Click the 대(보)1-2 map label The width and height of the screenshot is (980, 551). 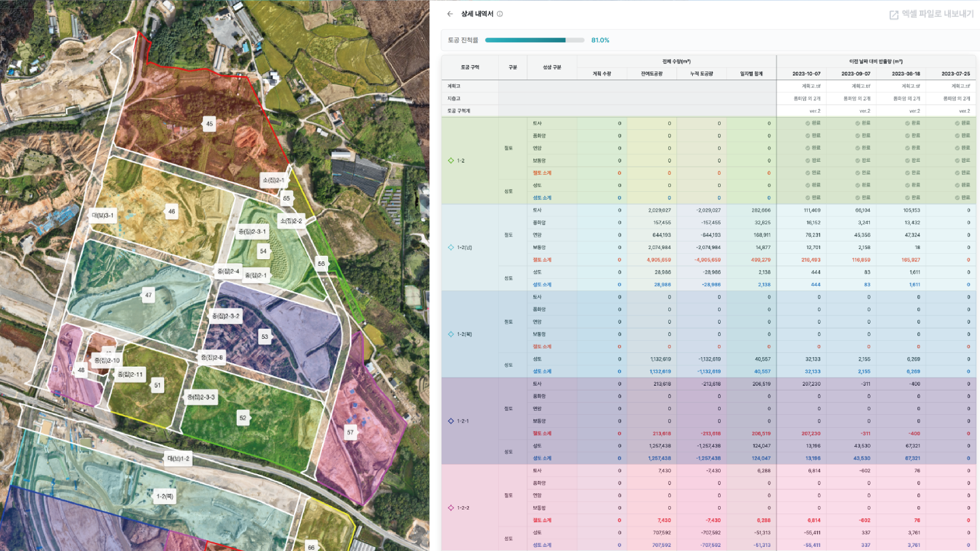click(x=178, y=459)
